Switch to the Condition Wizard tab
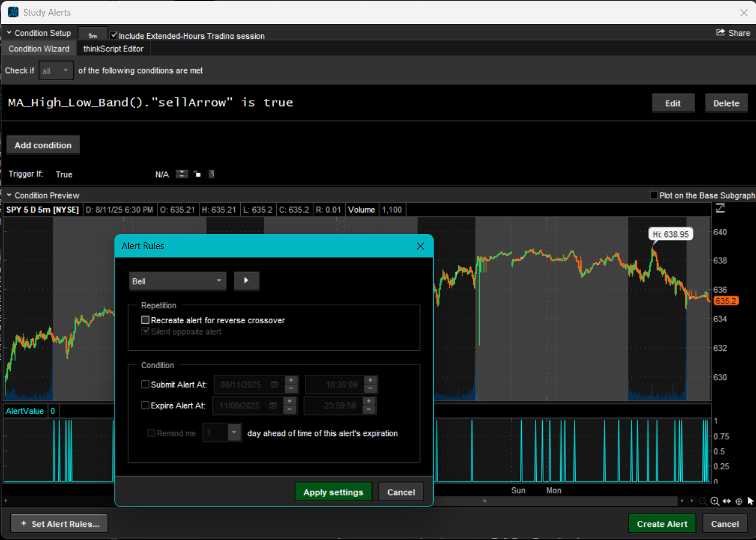Viewport: 756px width, 540px height. pyautogui.click(x=39, y=48)
